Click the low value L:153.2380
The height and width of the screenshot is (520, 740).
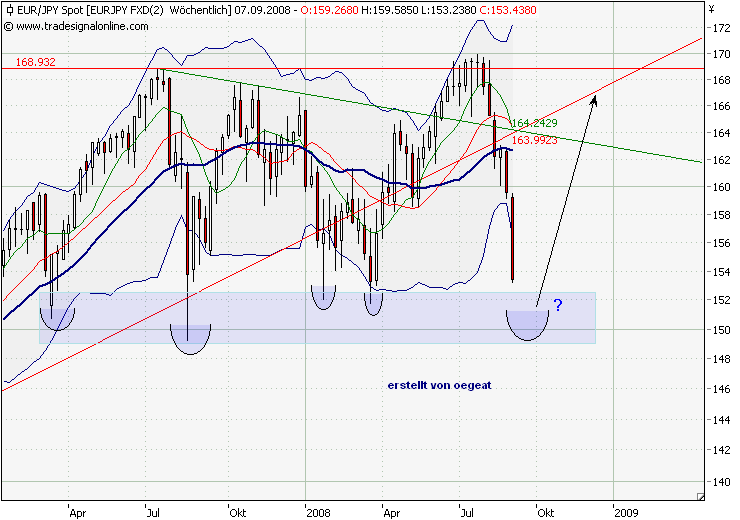tap(449, 10)
